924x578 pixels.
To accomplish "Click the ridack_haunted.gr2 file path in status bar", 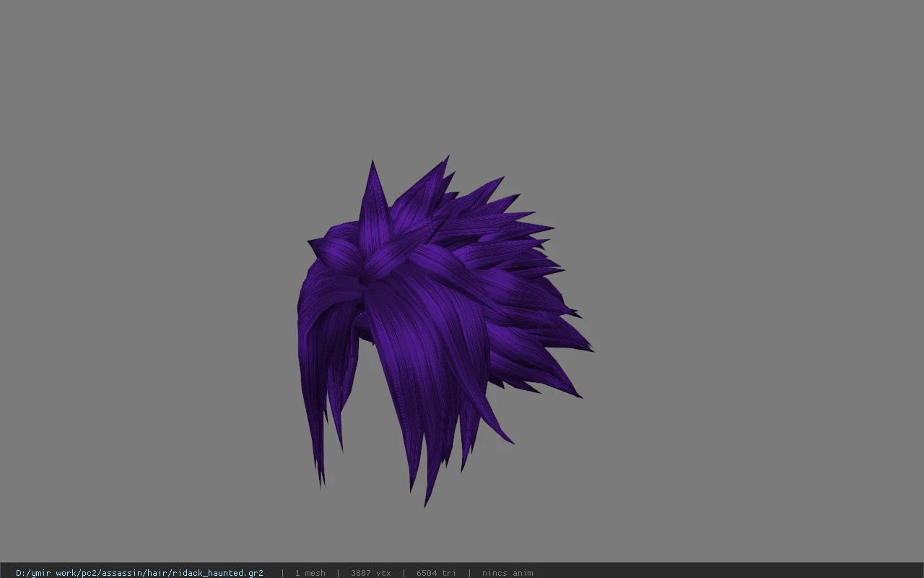I will pyautogui.click(x=139, y=573).
